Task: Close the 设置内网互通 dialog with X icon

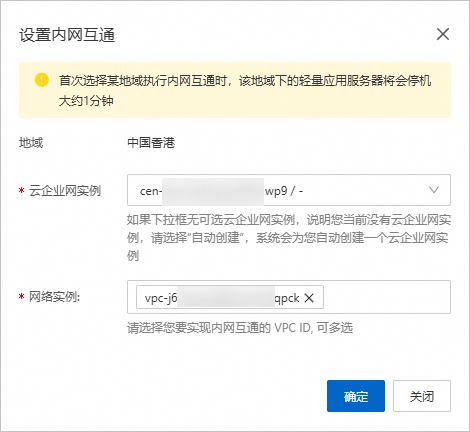Action: coord(443,34)
